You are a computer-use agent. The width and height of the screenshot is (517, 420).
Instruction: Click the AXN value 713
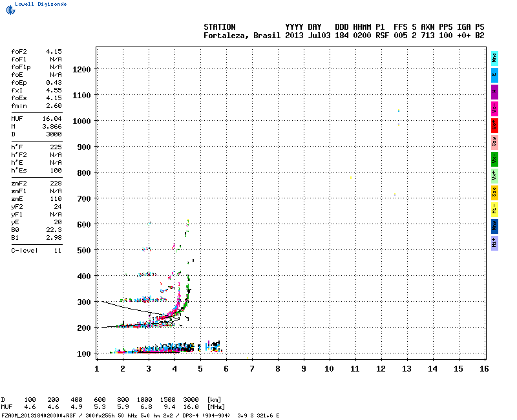tap(428, 36)
